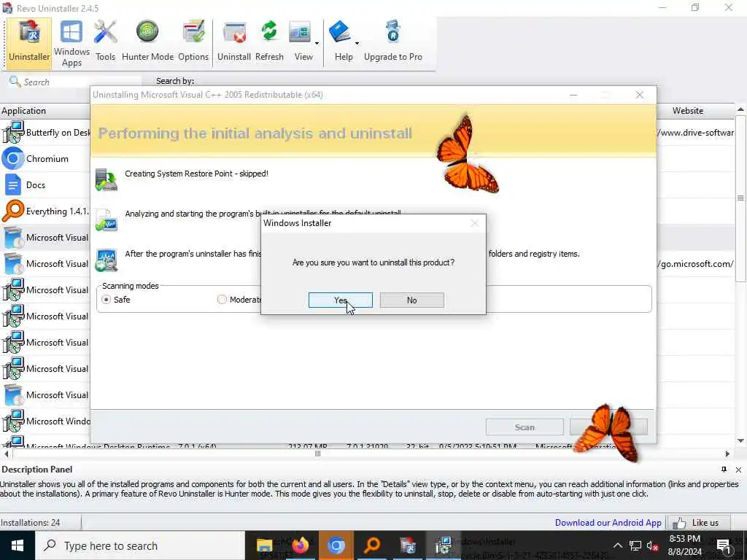The width and height of the screenshot is (747, 560).
Task: Click the horizontal scrollbar right arrow
Action: (x=727, y=454)
